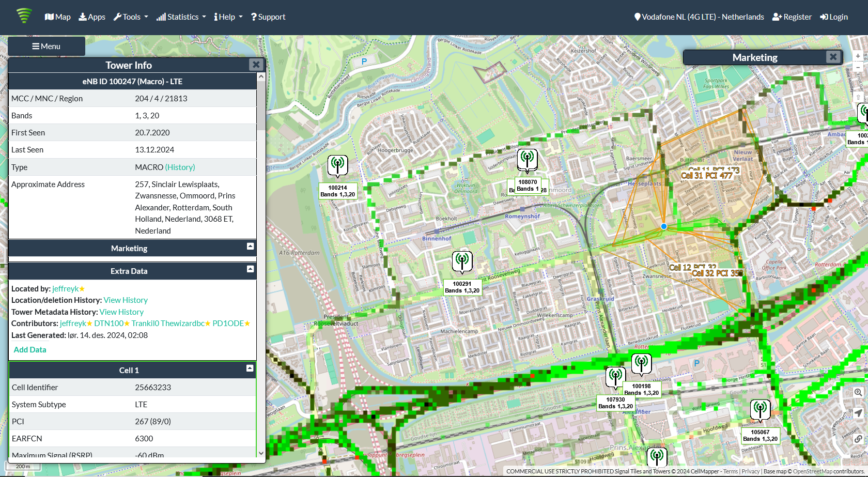
Task: Click the permalink chain icon
Action: pos(858,439)
